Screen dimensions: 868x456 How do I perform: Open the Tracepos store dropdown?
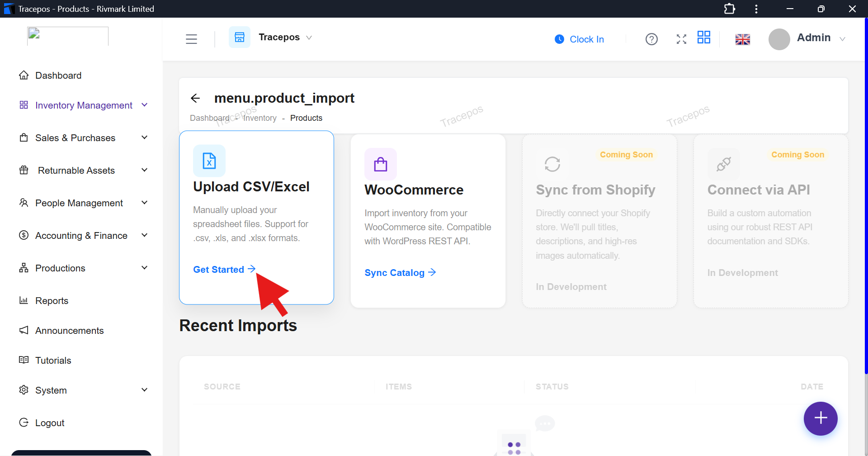pos(285,37)
